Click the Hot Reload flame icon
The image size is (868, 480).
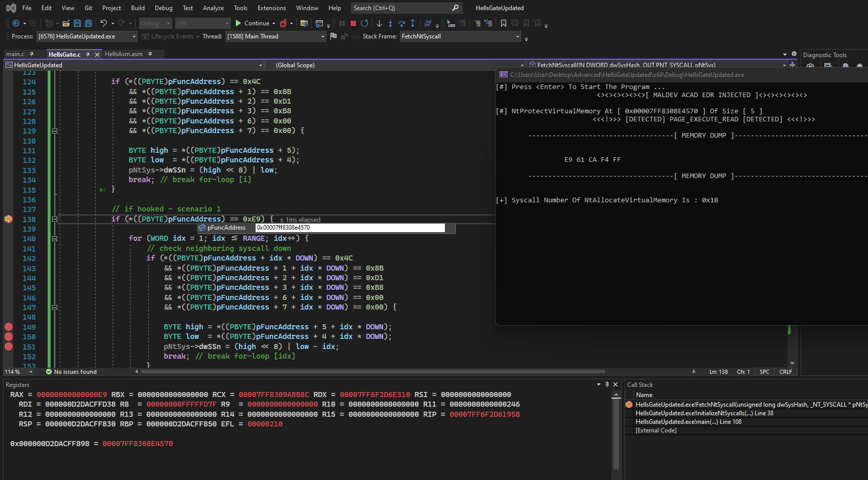click(283, 23)
